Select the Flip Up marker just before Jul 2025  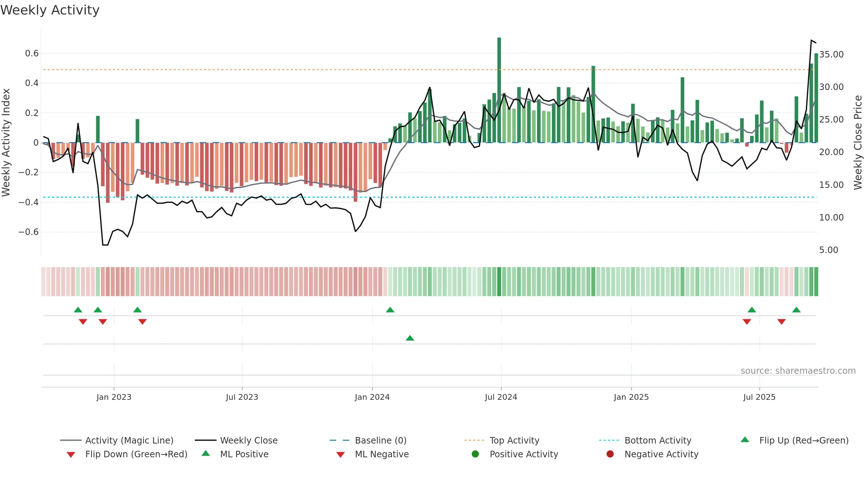tap(752, 310)
